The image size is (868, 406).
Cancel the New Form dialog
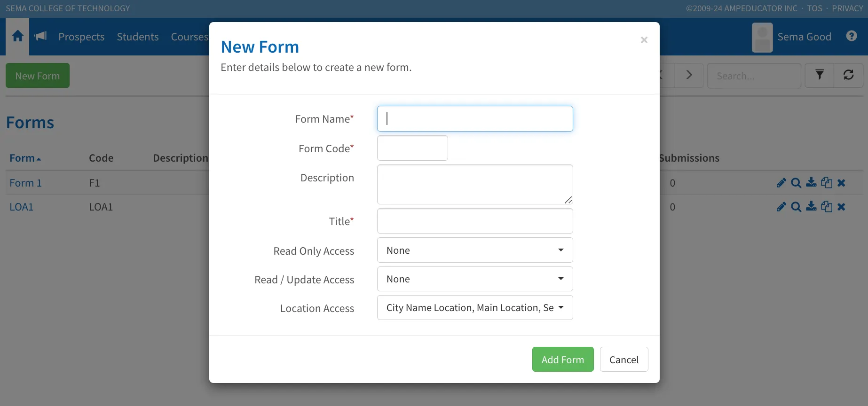point(624,359)
